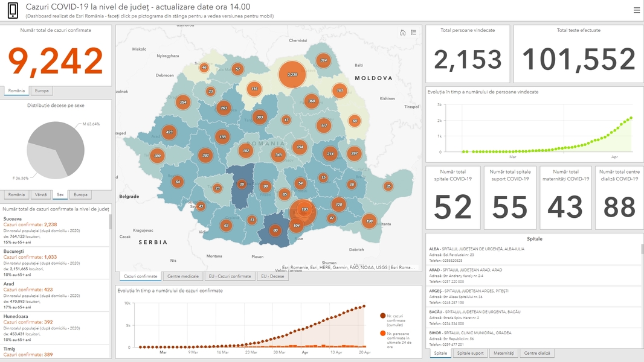Select the Europa tab under total cases
The image size is (644, 362).
pos(42,91)
